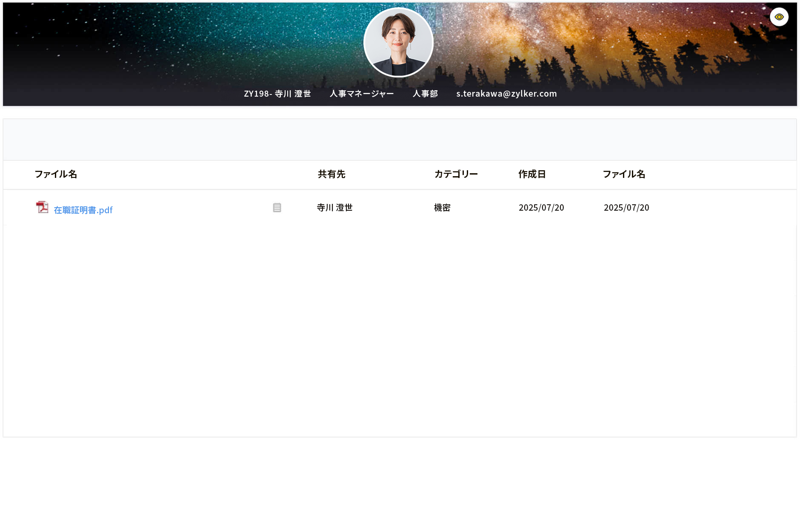The height and width of the screenshot is (532, 800).
Task: Select the 寺川 澄世 shared-with name
Action: coord(334,208)
